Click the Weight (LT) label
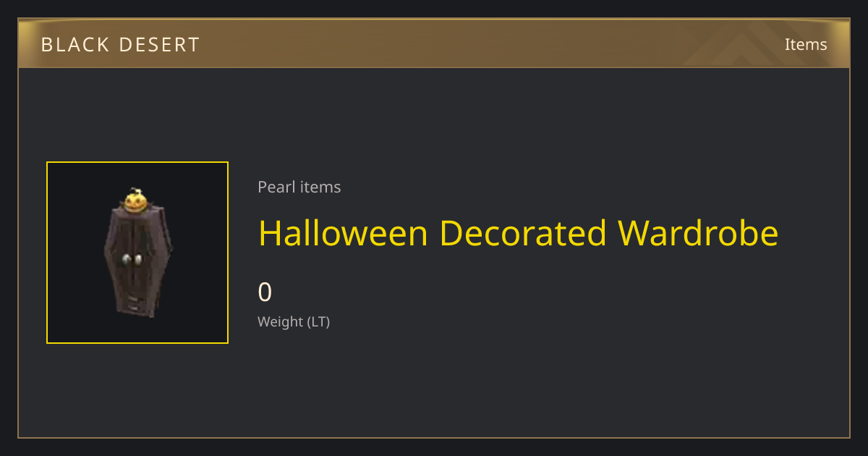This screenshot has width=868, height=456. [294, 322]
